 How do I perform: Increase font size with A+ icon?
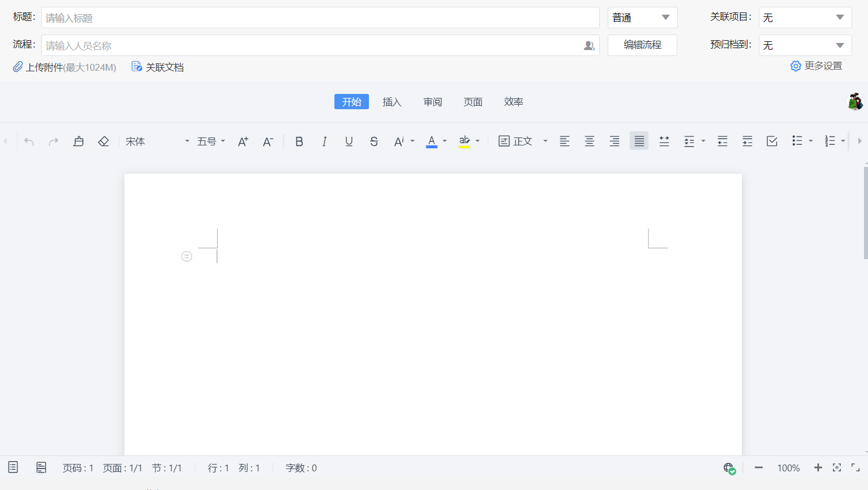243,141
